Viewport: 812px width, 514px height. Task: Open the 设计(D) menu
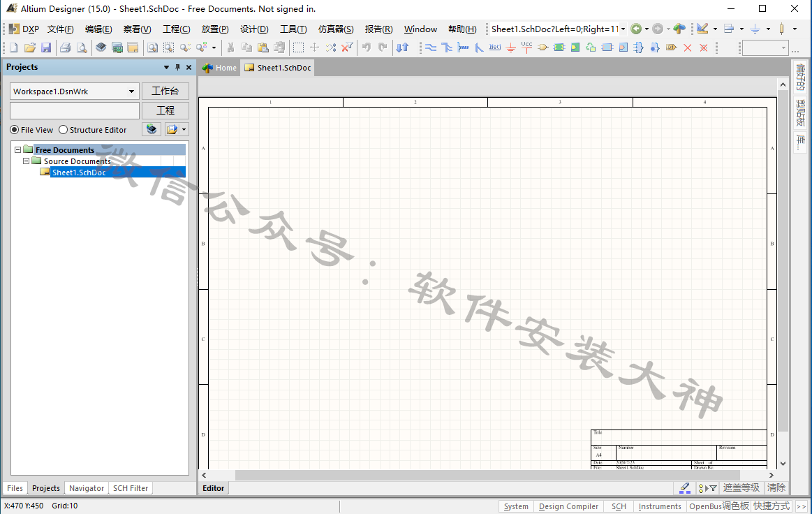click(x=254, y=29)
